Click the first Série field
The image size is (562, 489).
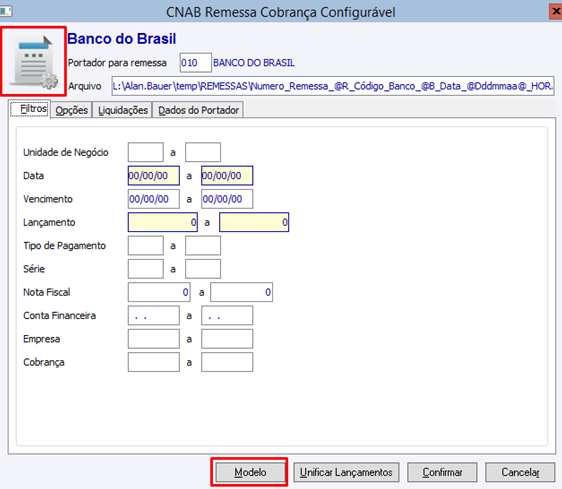pyautogui.click(x=146, y=269)
